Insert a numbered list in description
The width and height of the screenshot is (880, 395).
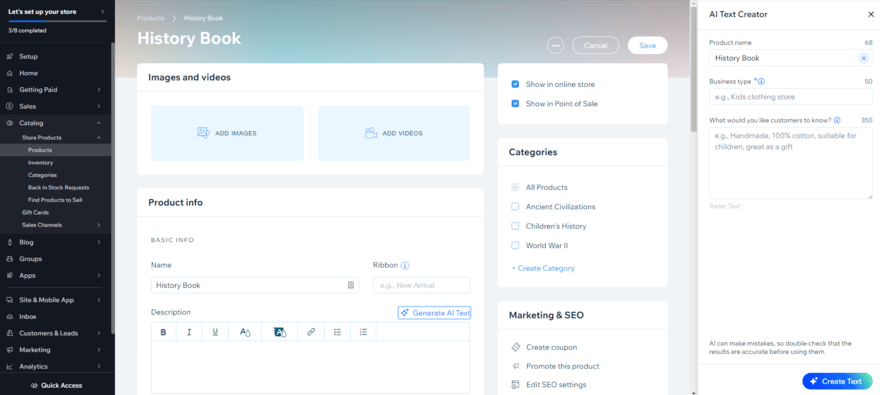tap(363, 332)
